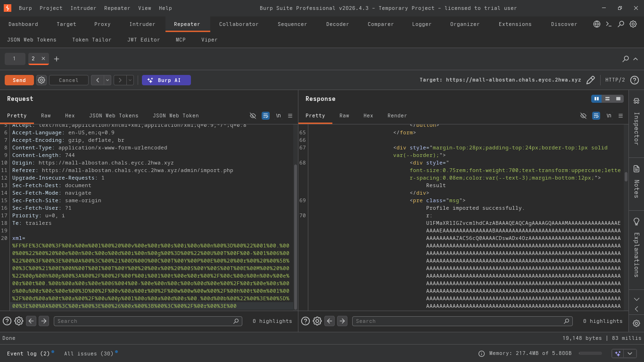Toggle hide non-printable chars in response
The width and height of the screenshot is (644, 362).
click(583, 115)
